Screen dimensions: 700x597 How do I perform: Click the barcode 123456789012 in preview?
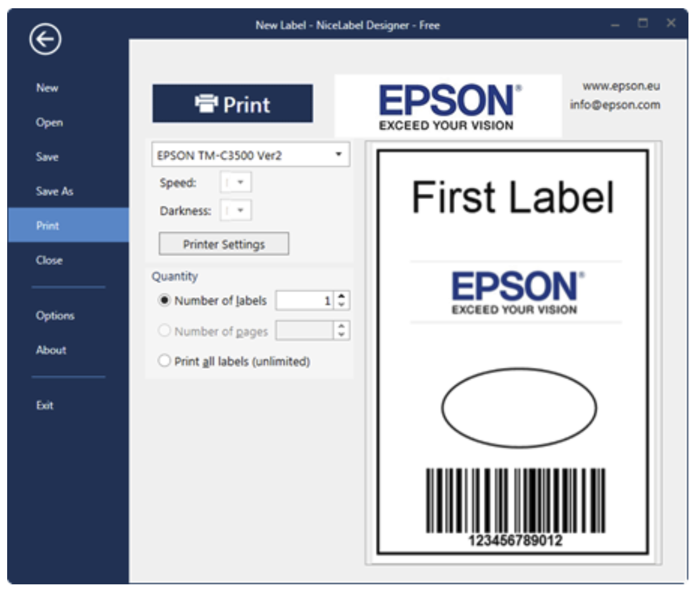click(x=515, y=507)
